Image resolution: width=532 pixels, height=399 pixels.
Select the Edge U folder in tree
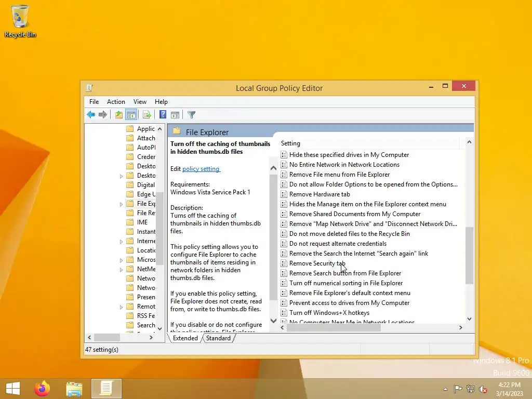click(141, 194)
